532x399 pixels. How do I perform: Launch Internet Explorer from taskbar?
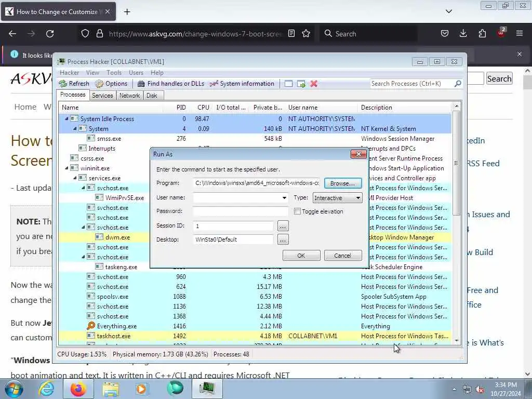click(x=46, y=389)
